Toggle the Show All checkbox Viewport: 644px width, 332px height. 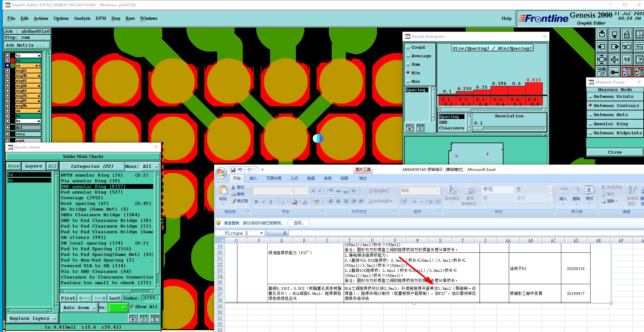132,307
